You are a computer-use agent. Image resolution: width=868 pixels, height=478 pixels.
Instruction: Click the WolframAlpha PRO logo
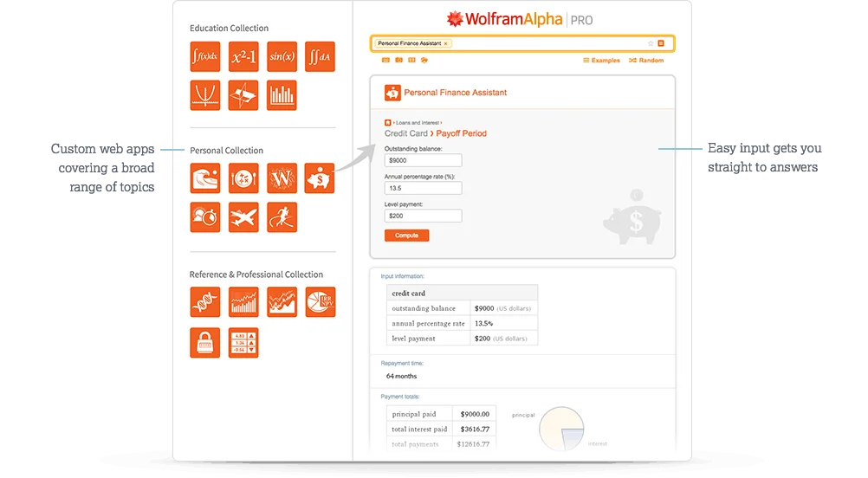pos(520,19)
